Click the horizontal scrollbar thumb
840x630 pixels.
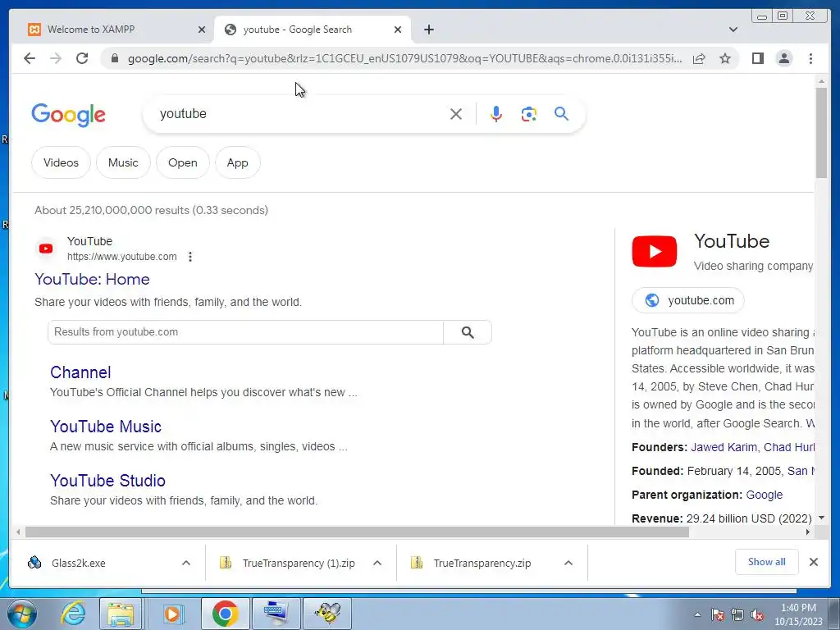(357, 532)
